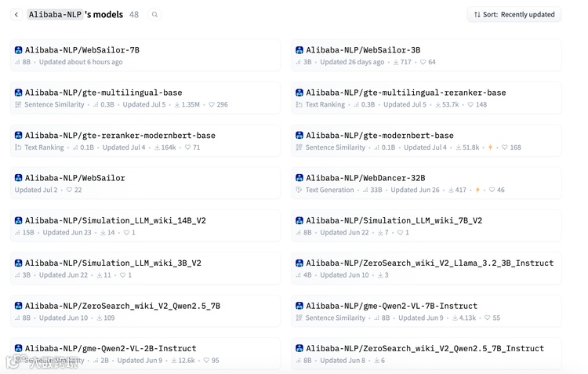Image resolution: width=588 pixels, height=374 pixels.
Task: Click 'Updated Jun 26' on WebDancer-32B card
Action: (x=415, y=190)
